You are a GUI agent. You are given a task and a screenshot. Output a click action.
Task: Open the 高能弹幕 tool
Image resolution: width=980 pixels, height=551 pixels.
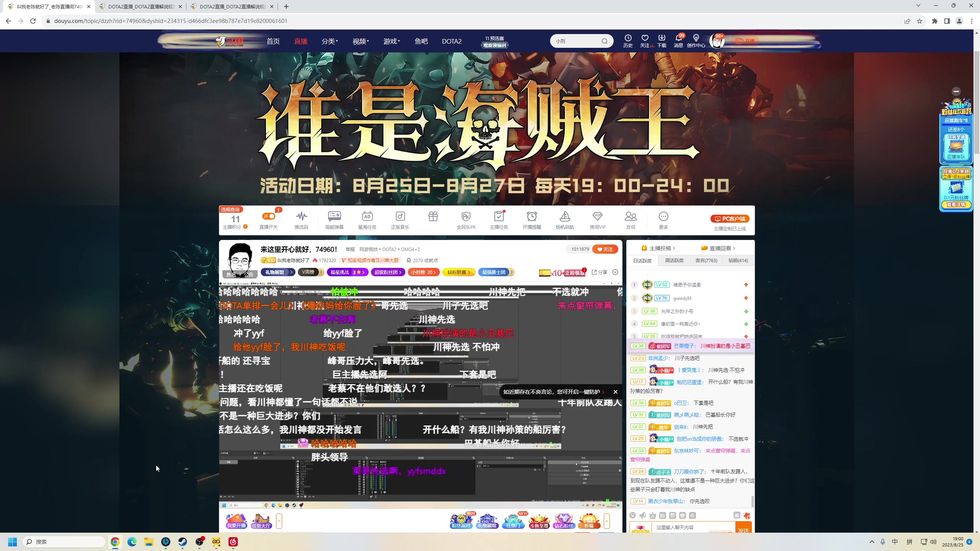coord(334,220)
